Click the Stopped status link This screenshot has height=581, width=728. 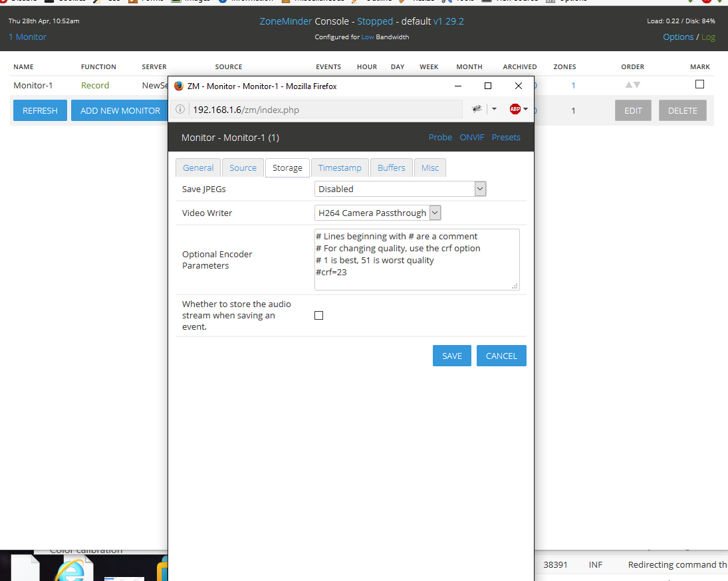(375, 21)
